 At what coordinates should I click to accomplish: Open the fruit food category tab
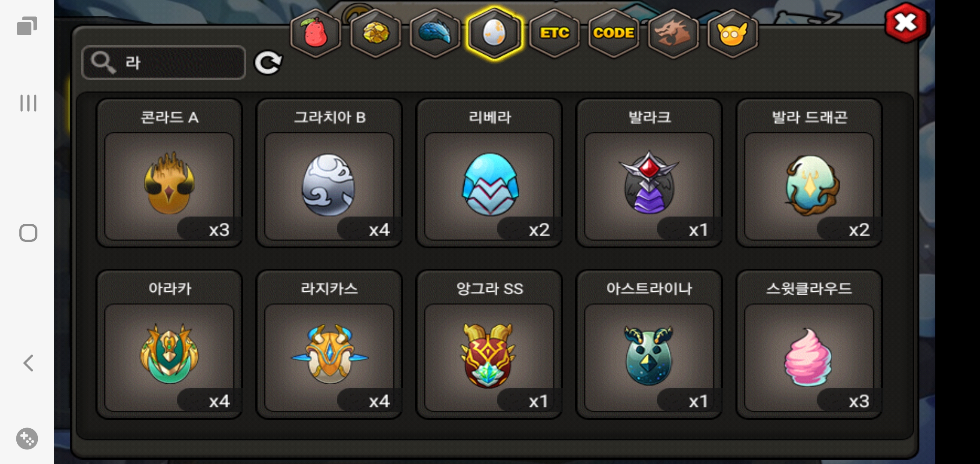[316, 33]
